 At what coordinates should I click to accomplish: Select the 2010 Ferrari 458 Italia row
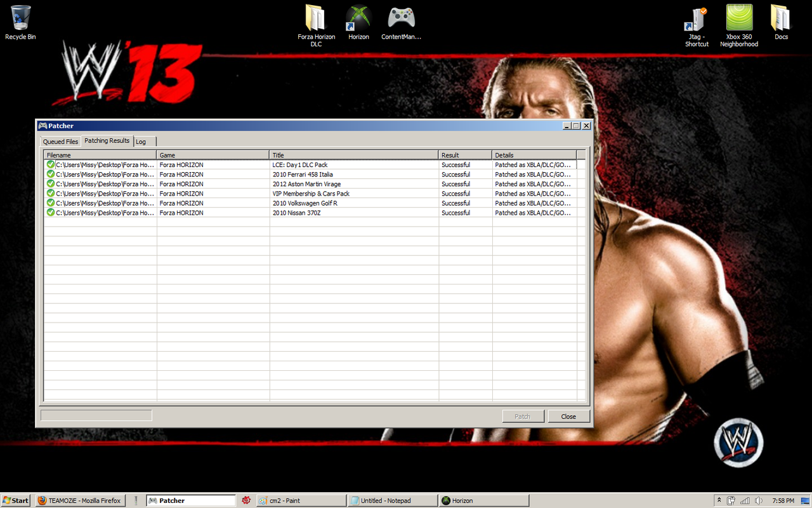[x=303, y=175]
